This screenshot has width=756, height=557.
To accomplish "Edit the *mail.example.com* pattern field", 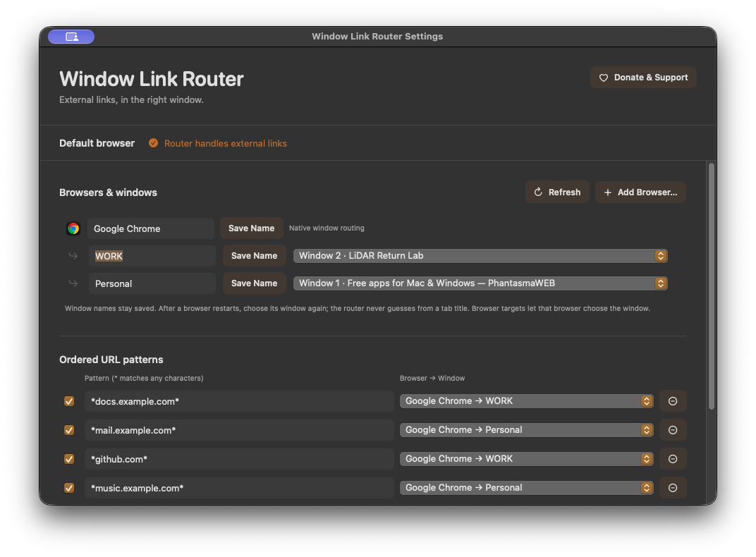I will coord(239,430).
